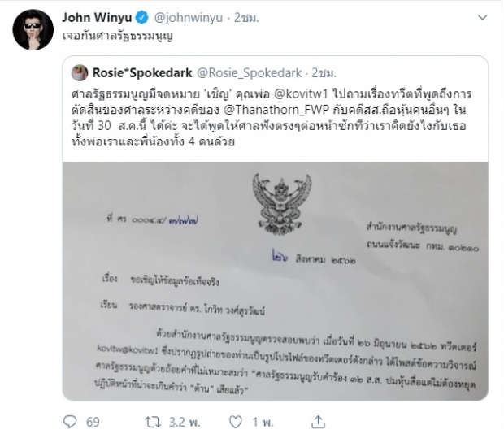Click John Winyu's blue verified badge
Screen dimensions: 504x434
[142, 17]
